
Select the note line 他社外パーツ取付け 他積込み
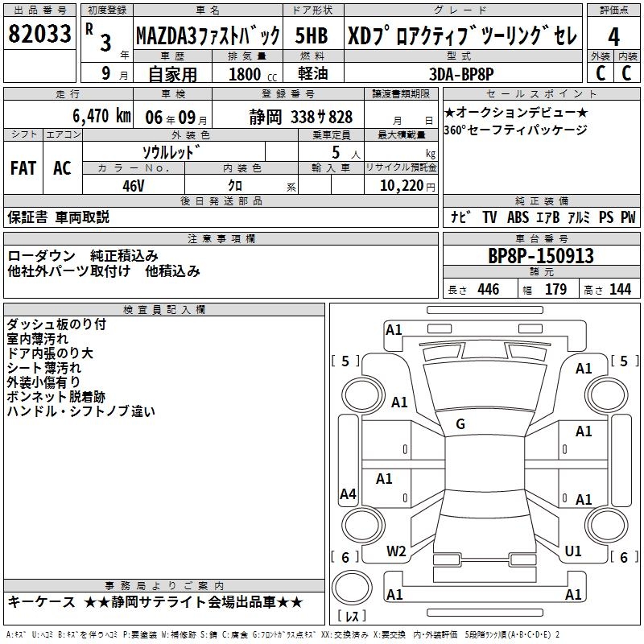coord(104,271)
